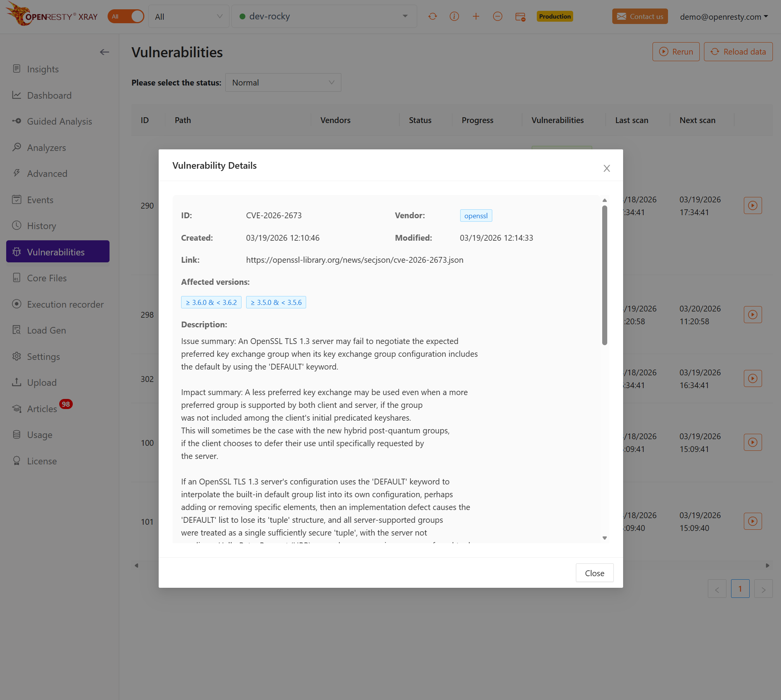Image resolution: width=781 pixels, height=700 pixels.
Task: Click the minus circle icon in header
Action: [498, 16]
